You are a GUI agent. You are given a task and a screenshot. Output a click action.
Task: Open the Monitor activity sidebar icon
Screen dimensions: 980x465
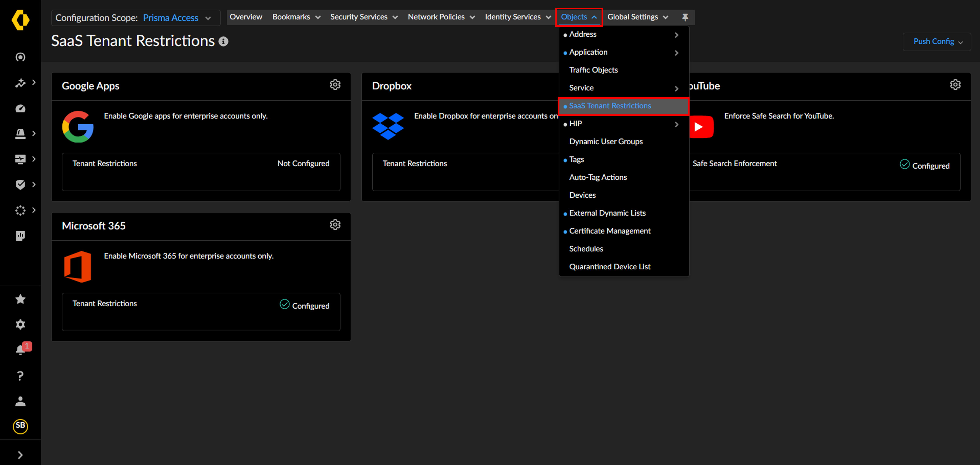(x=20, y=159)
